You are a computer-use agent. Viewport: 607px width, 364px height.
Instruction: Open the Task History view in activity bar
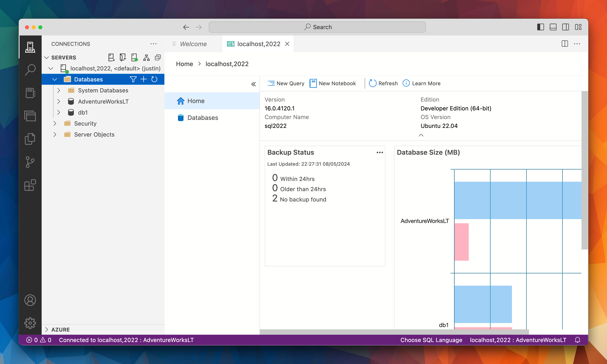30,116
